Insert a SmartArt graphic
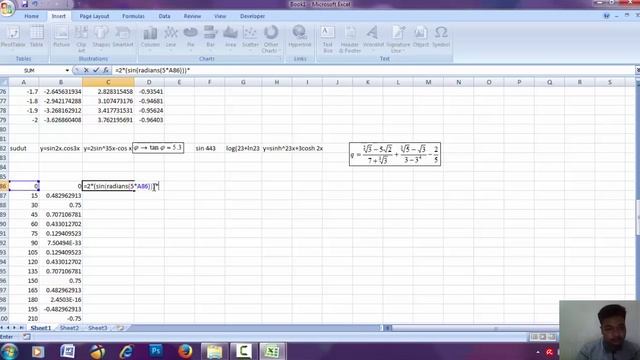 coord(123,37)
